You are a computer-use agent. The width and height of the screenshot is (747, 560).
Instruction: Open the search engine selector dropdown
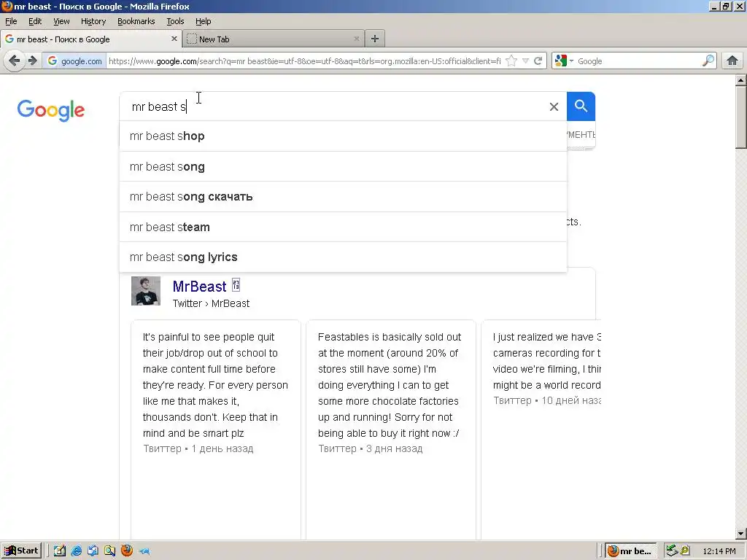click(564, 61)
